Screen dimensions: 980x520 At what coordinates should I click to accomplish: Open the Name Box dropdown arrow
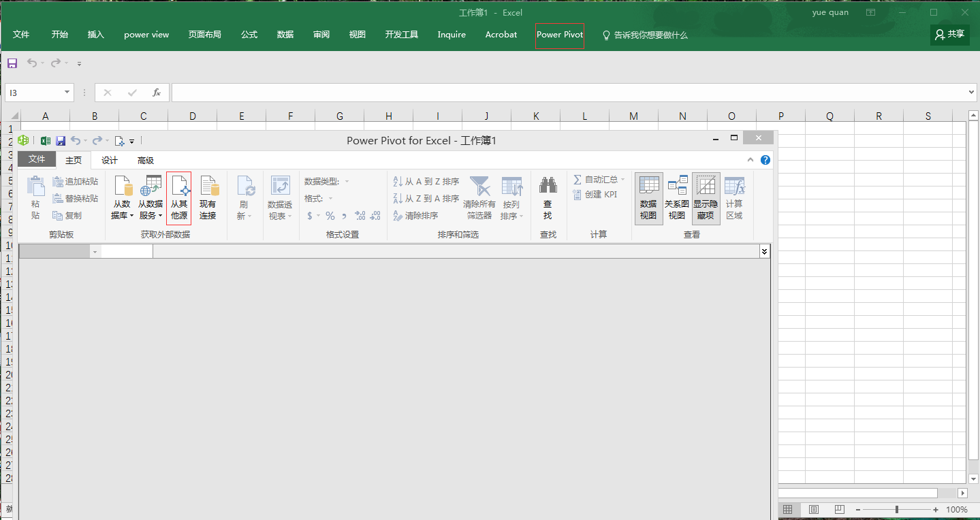tap(67, 93)
